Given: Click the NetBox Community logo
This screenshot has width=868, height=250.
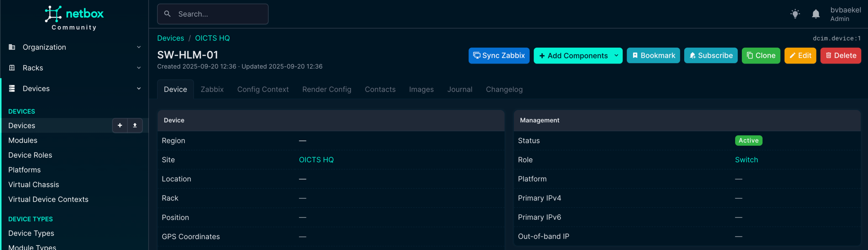Looking at the screenshot, I should click(x=74, y=18).
